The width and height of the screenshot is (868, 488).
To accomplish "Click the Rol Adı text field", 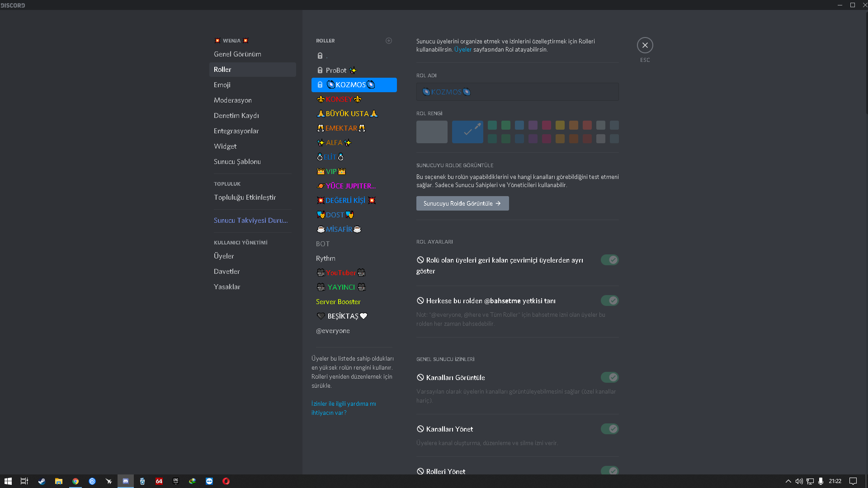I will pyautogui.click(x=517, y=92).
